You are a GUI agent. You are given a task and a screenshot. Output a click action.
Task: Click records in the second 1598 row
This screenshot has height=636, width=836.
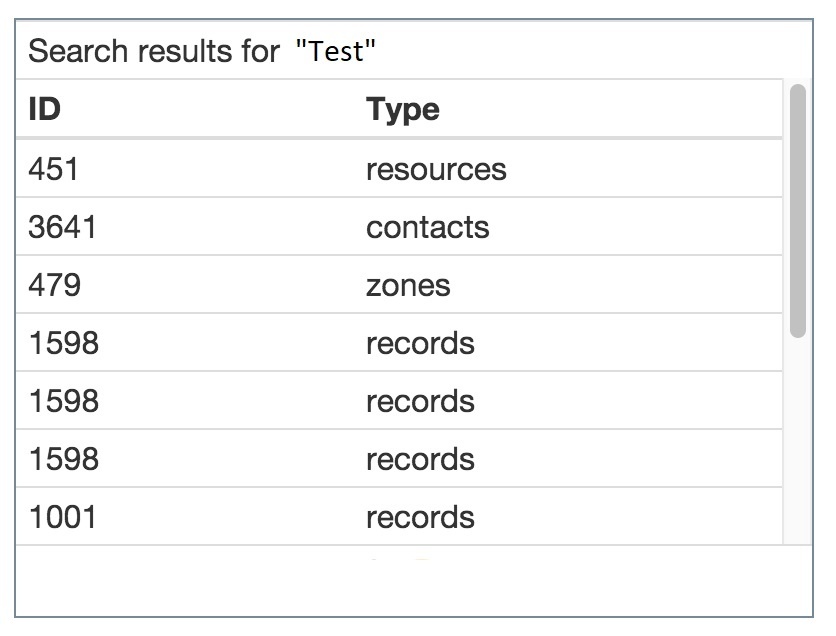420,401
